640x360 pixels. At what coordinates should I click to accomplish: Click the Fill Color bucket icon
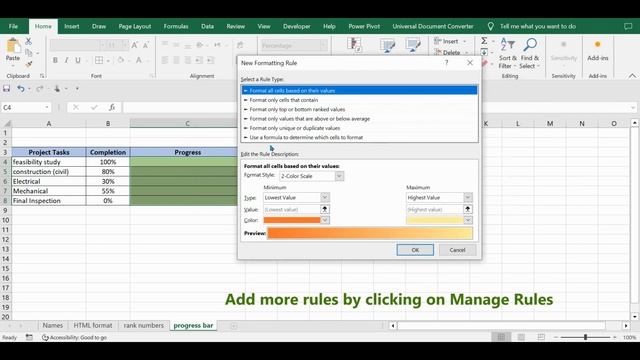[x=121, y=60]
